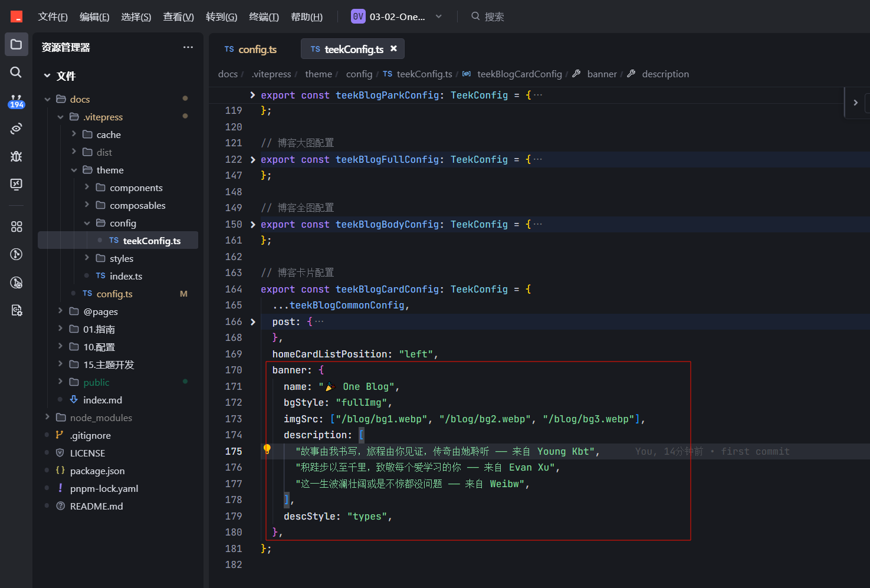Open the Search view icon

point(17,72)
